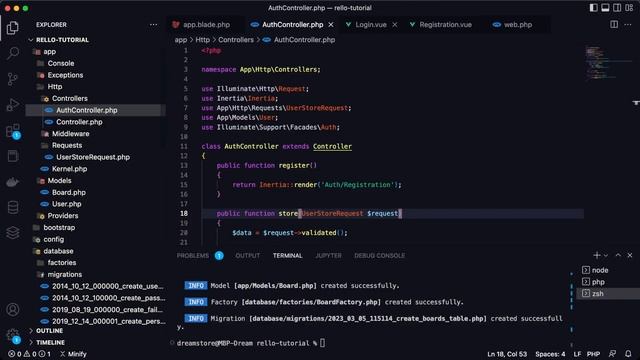This screenshot has height=360, width=640.
Task: Select the zsh terminal instance
Action: (608, 293)
